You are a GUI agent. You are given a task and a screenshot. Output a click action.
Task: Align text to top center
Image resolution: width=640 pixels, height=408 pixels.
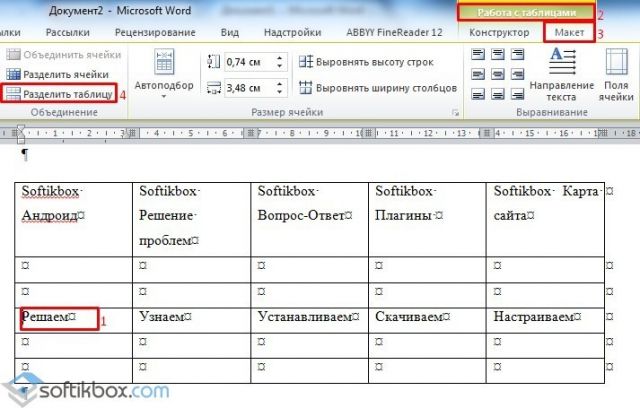pos(498,54)
